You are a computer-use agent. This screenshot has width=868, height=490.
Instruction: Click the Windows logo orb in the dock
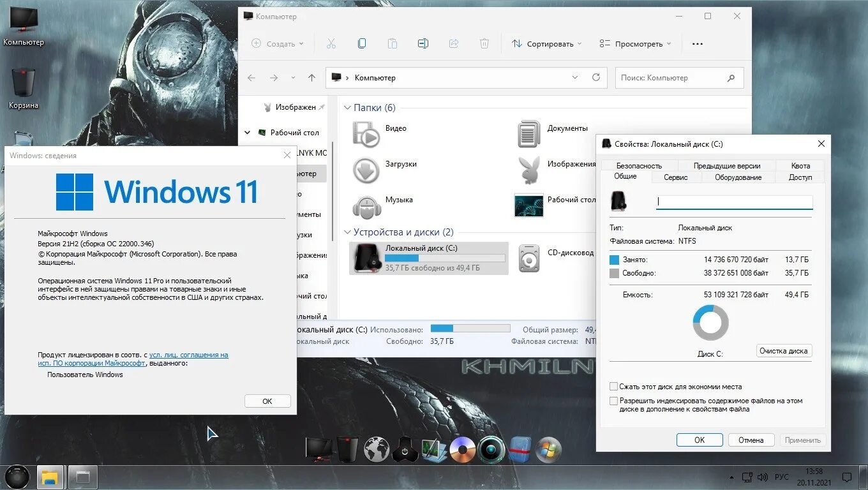548,450
